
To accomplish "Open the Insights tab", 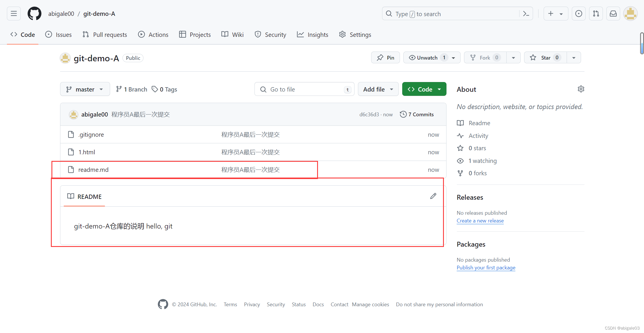I will [313, 34].
